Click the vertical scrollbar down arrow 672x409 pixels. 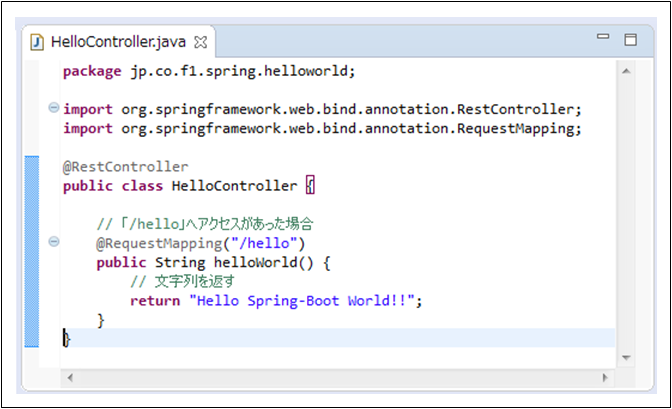pyautogui.click(x=626, y=356)
